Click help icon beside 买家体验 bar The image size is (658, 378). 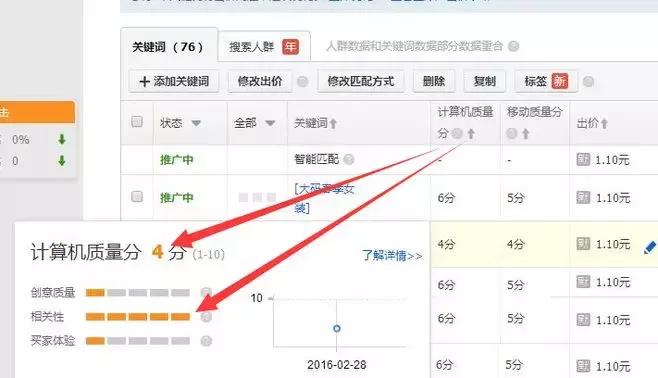[x=206, y=341]
